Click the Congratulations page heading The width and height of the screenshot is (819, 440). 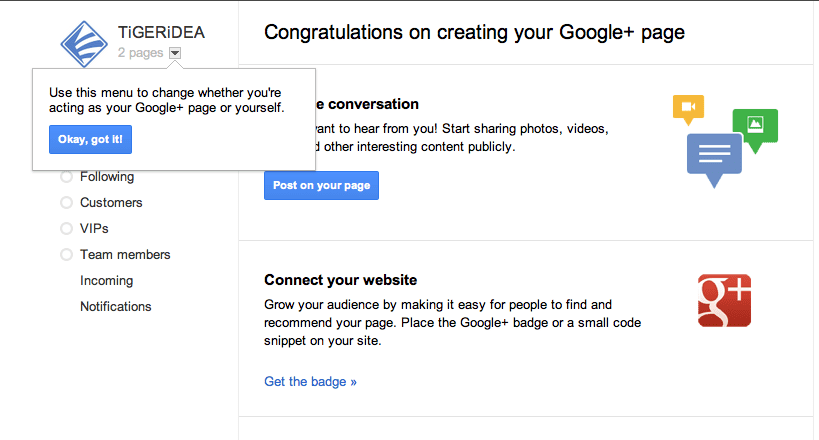pos(474,32)
